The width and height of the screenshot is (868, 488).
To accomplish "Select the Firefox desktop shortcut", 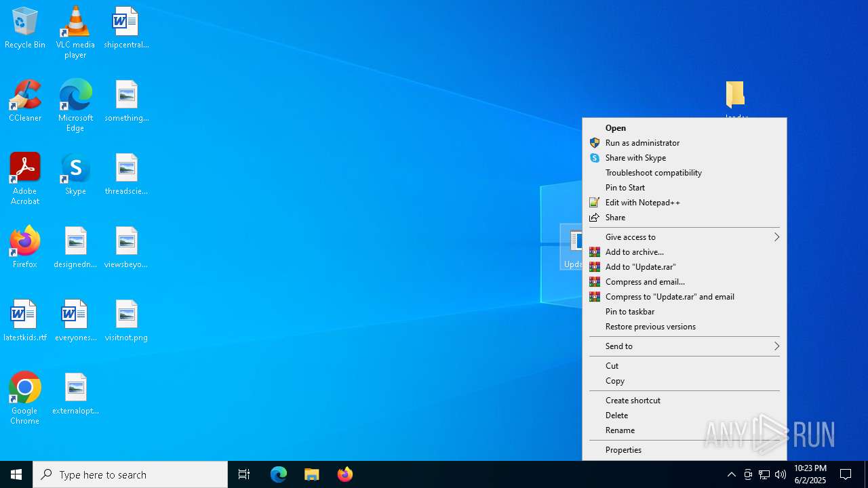I will 25,248.
